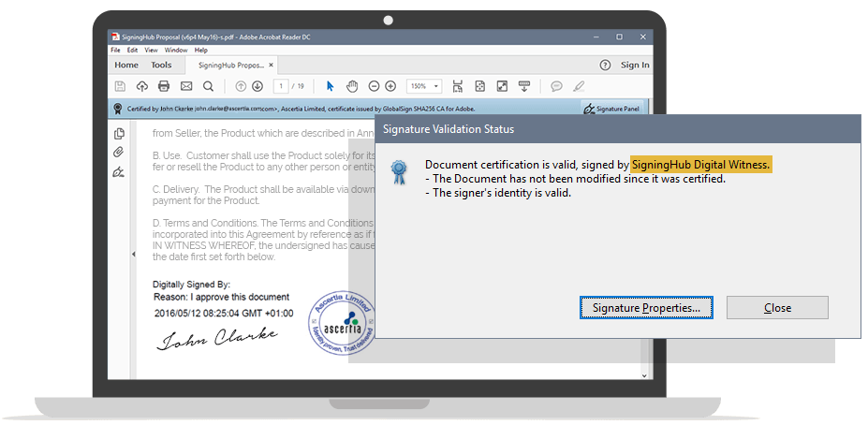The image size is (868, 440).
Task: Activate the Hand pan tool
Action: (x=352, y=86)
